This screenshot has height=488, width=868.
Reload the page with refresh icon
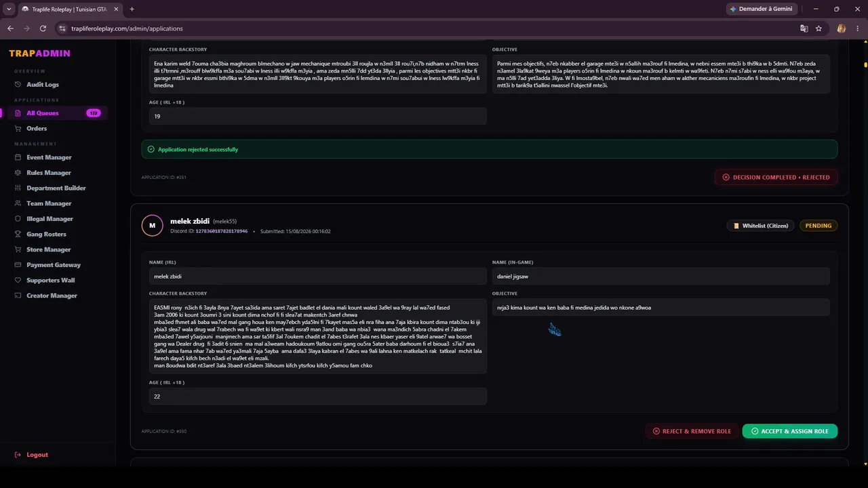[x=43, y=28]
